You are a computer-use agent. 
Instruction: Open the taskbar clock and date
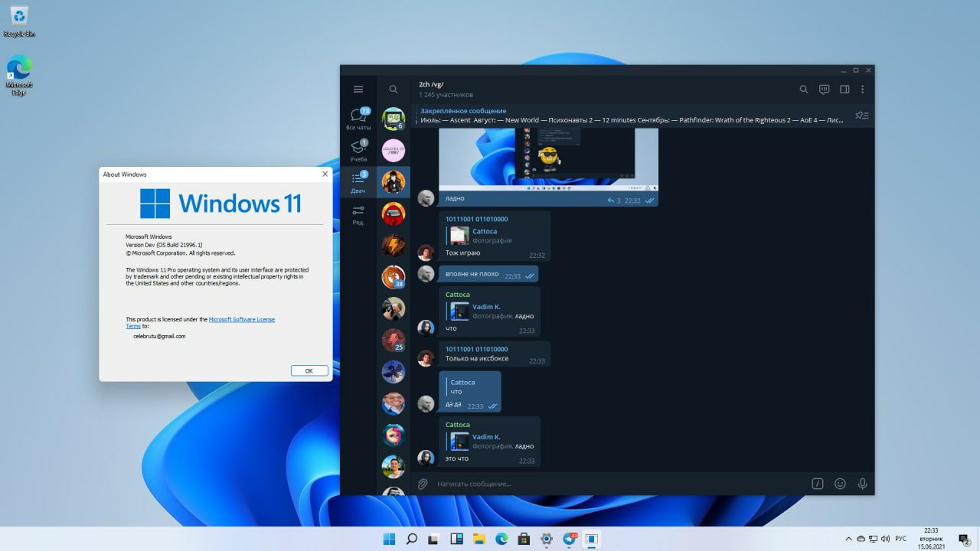[931, 539]
